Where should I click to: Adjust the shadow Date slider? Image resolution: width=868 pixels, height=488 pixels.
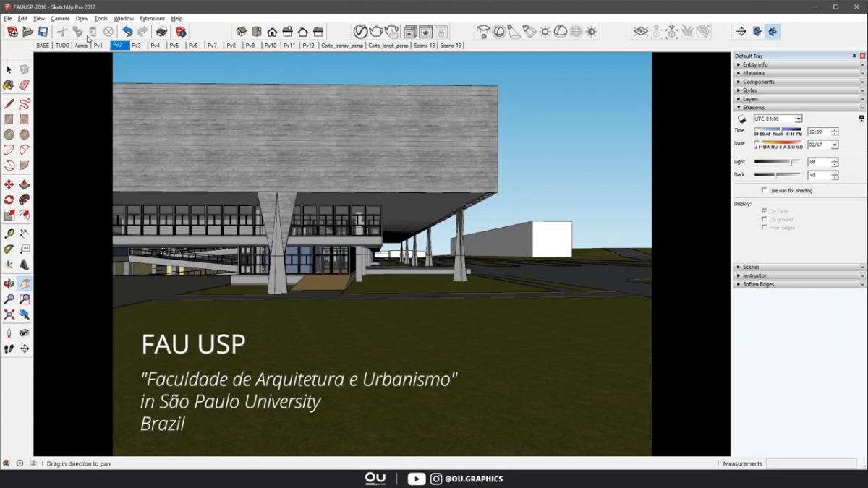[x=778, y=143]
